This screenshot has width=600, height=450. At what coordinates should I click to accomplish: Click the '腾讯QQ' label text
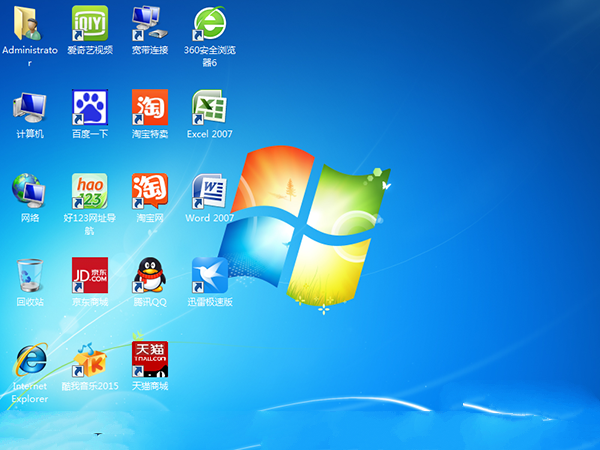[150, 302]
